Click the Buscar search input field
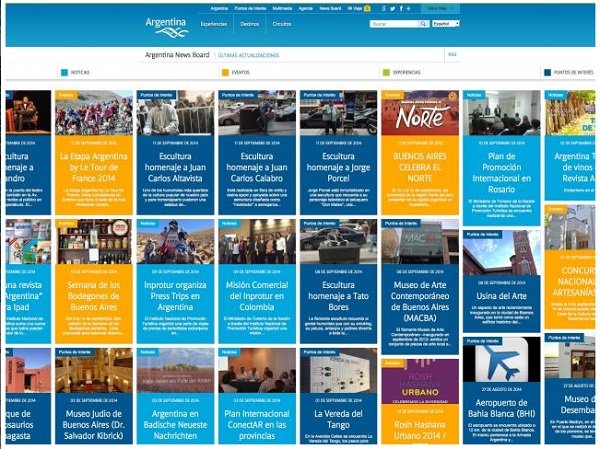Viewport: 600px width, 449px height. (x=390, y=23)
